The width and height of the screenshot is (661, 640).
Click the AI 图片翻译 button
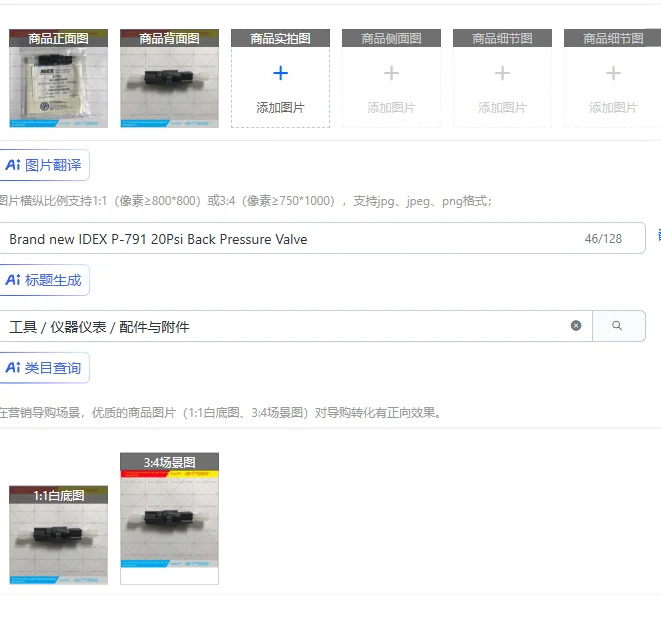(44, 165)
